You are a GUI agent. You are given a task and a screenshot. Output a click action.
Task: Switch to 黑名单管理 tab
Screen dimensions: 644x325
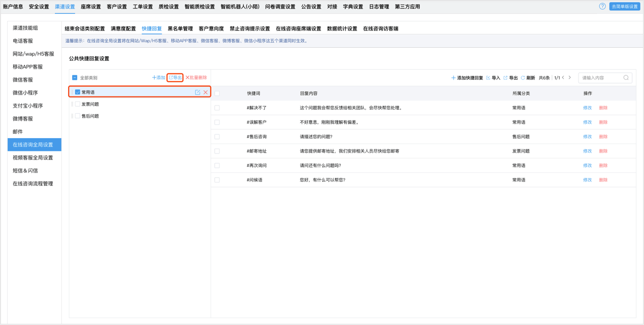click(x=180, y=29)
